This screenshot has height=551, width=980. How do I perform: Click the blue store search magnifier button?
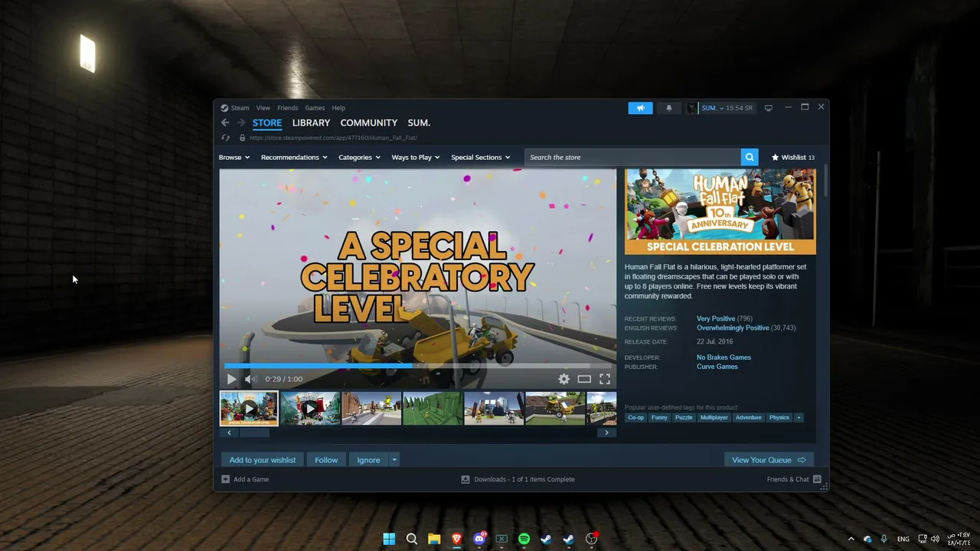coord(750,157)
